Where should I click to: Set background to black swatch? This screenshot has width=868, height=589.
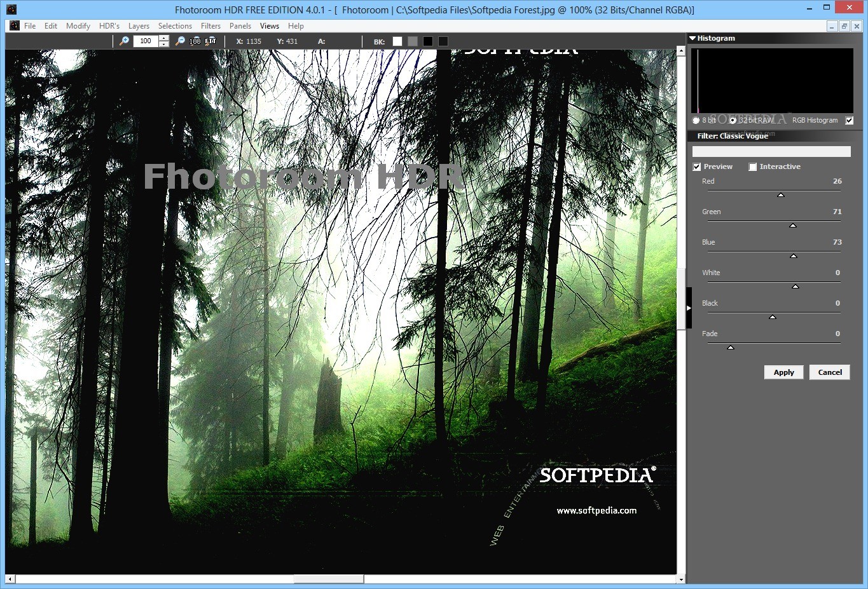coord(428,41)
